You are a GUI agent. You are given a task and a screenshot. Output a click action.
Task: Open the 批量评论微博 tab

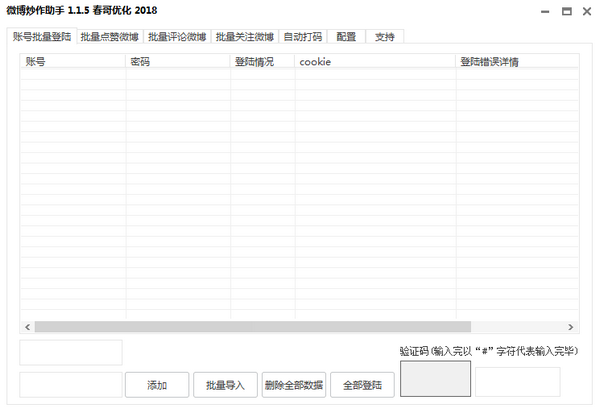tap(177, 37)
